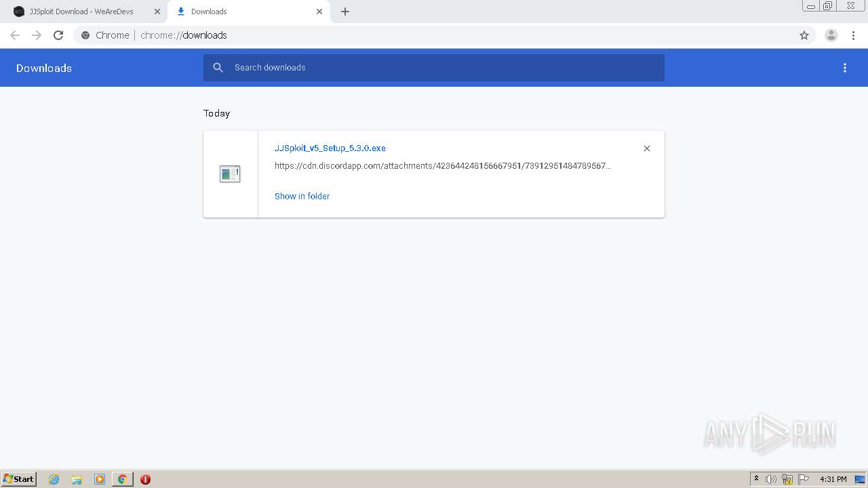The width and height of the screenshot is (868, 488).
Task: Click the Chrome taskbar button
Action: [122, 479]
